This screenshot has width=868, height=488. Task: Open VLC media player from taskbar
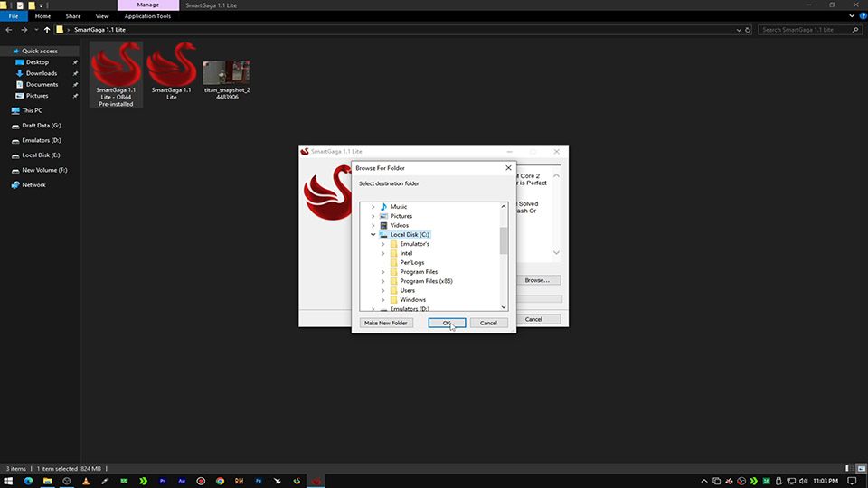(86, 482)
